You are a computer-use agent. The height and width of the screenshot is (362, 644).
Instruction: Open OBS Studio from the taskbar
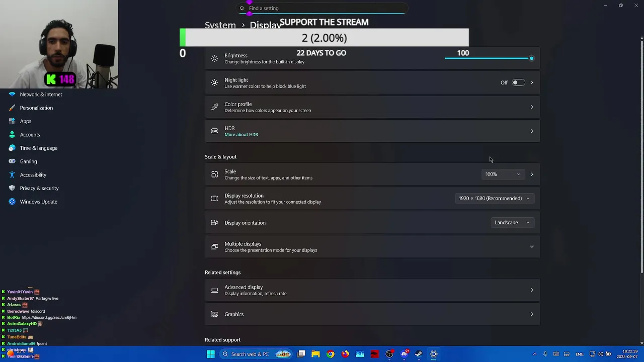(x=389, y=354)
